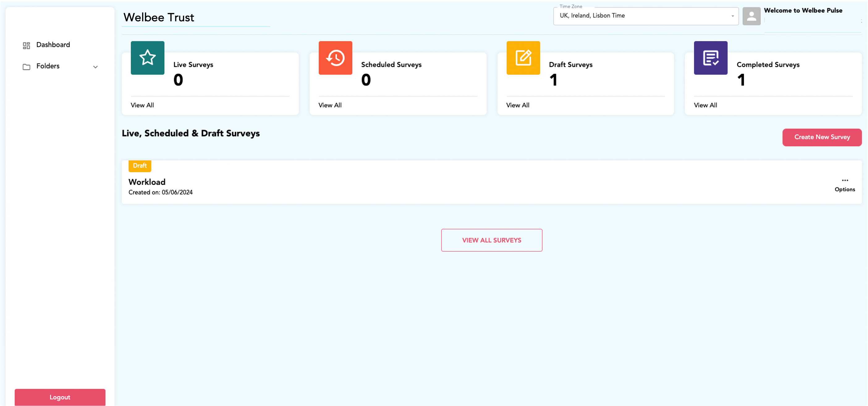Click the Scheduled Surveys clock icon
Image resolution: width=868 pixels, height=406 pixels.
pyautogui.click(x=335, y=57)
